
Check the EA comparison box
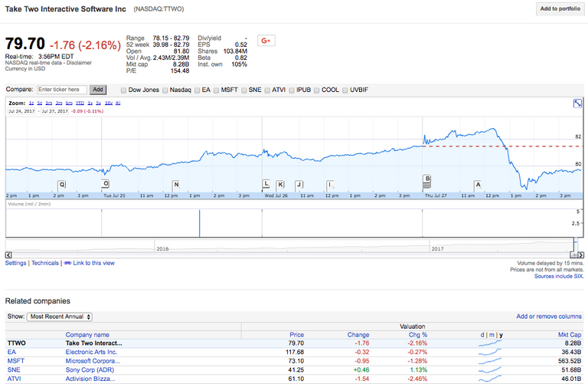(x=198, y=90)
